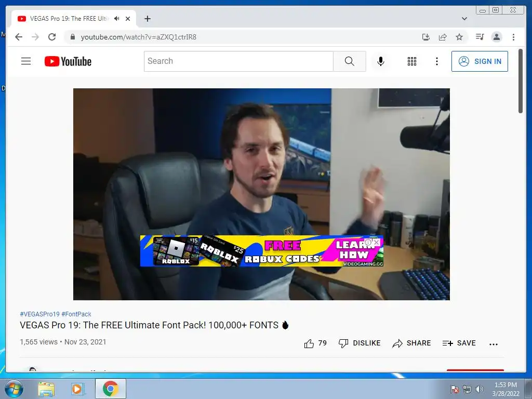The width and height of the screenshot is (532, 399).
Task: Open a new Chrome tab
Action: point(147,19)
